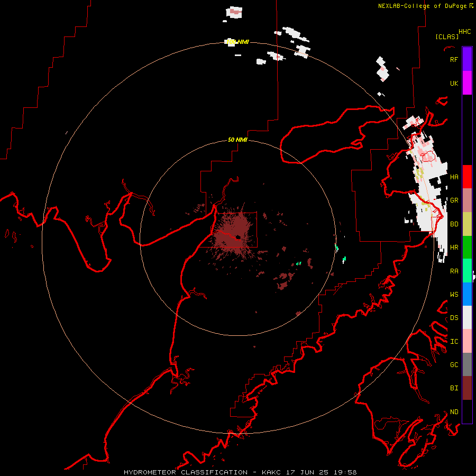Image resolution: width=476 pixels, height=476 pixels.
Task: Click the '[CLAS]' units label
Action: click(x=447, y=36)
